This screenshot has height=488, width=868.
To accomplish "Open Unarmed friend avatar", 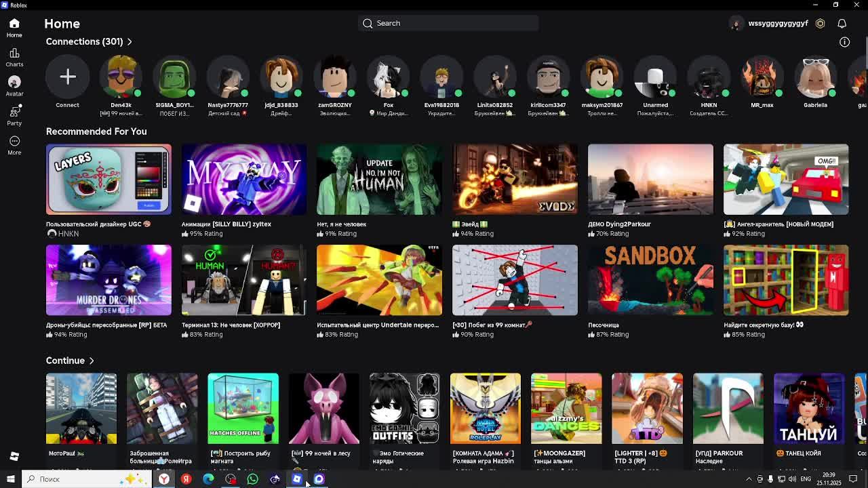I will (655, 77).
